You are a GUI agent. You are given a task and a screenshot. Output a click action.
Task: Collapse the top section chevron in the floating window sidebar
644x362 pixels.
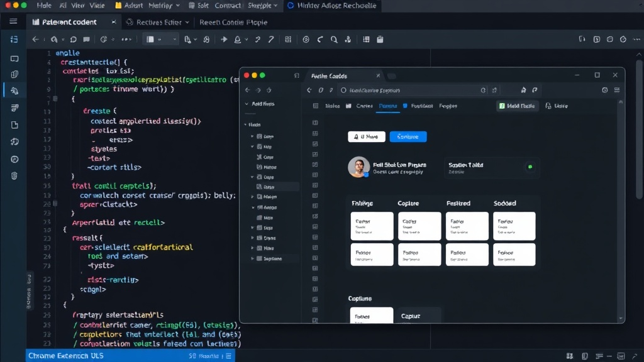tap(247, 104)
